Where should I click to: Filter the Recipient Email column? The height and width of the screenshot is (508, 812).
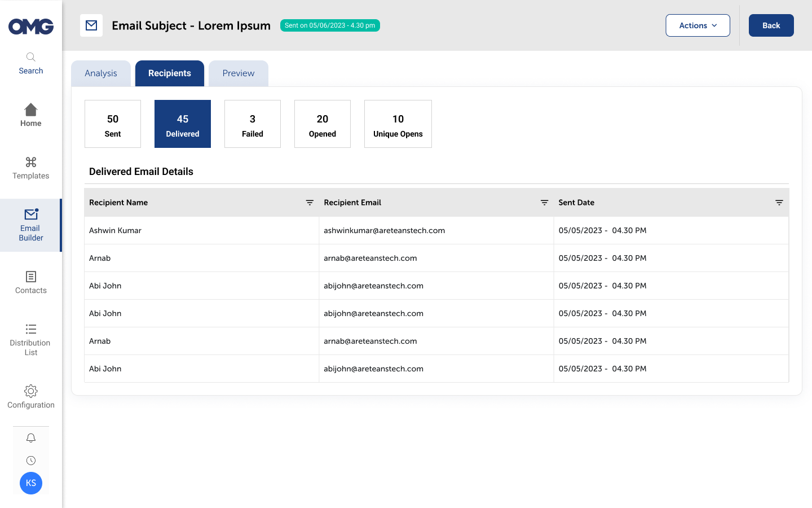click(544, 203)
